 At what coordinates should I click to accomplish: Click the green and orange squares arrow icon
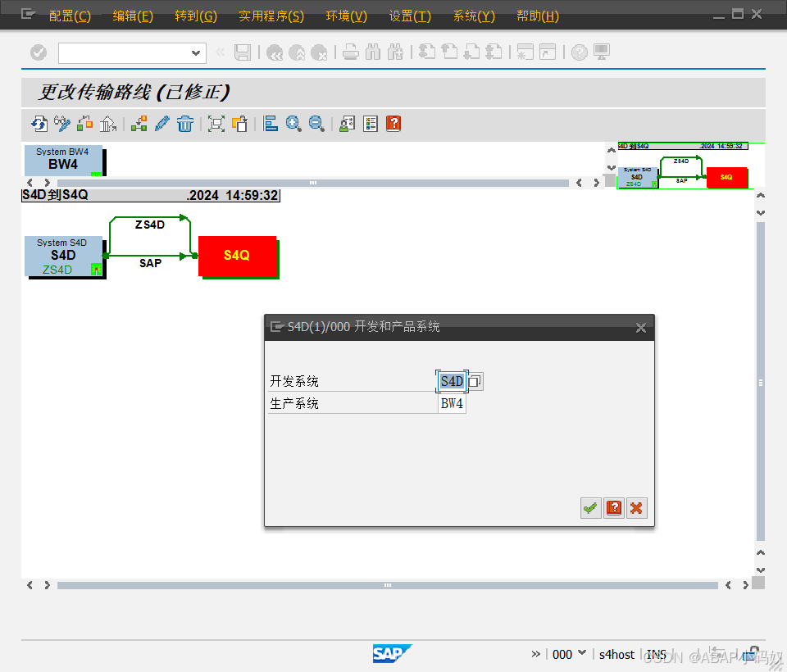(x=84, y=124)
